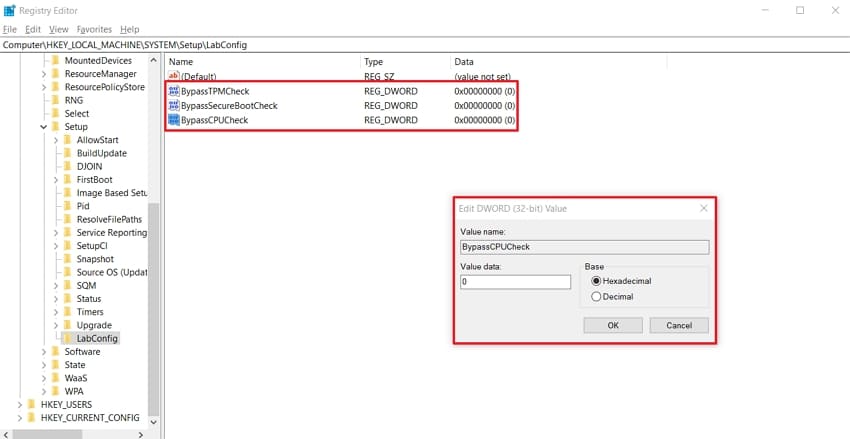This screenshot has height=439, width=850.
Task: Click the Pid folder icon
Action: pos(67,206)
